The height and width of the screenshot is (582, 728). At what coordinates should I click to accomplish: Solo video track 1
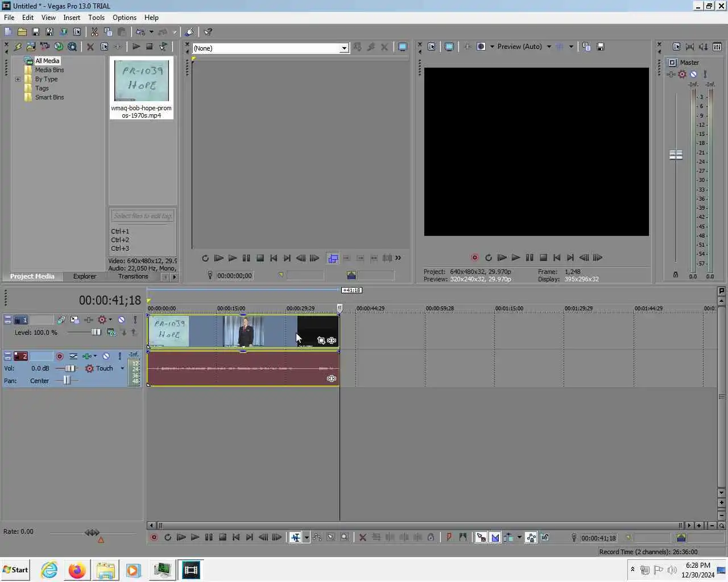click(135, 320)
